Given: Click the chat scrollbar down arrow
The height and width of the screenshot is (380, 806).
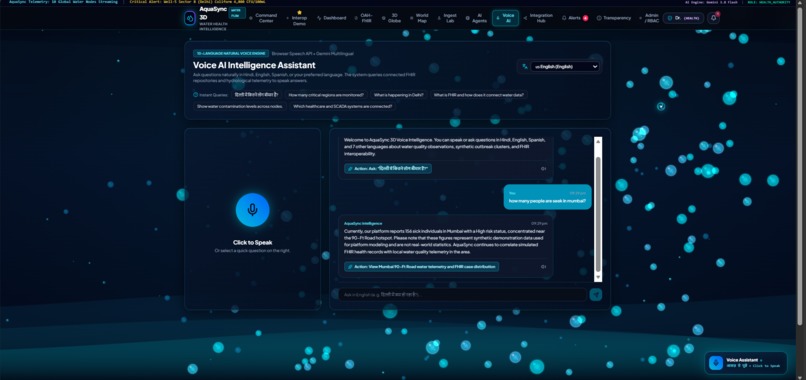Looking at the screenshot, I should coord(598,278).
